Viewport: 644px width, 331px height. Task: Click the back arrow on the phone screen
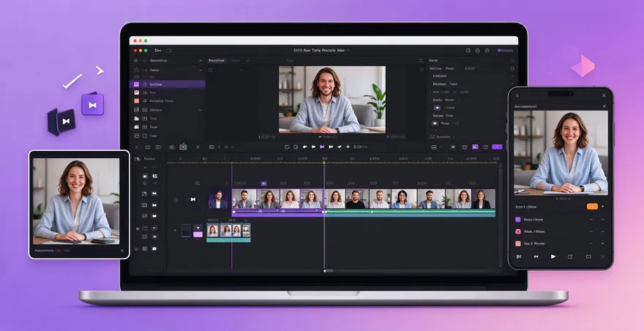[x=517, y=95]
